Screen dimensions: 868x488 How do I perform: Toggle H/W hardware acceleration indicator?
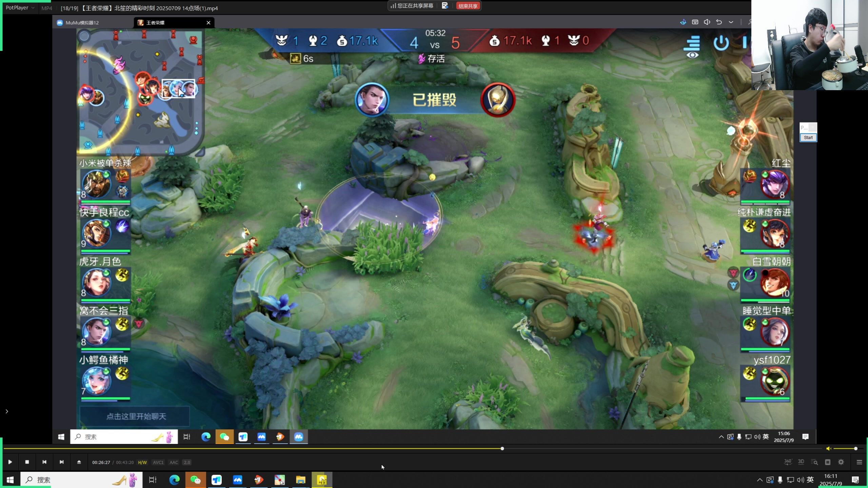pyautogui.click(x=142, y=462)
